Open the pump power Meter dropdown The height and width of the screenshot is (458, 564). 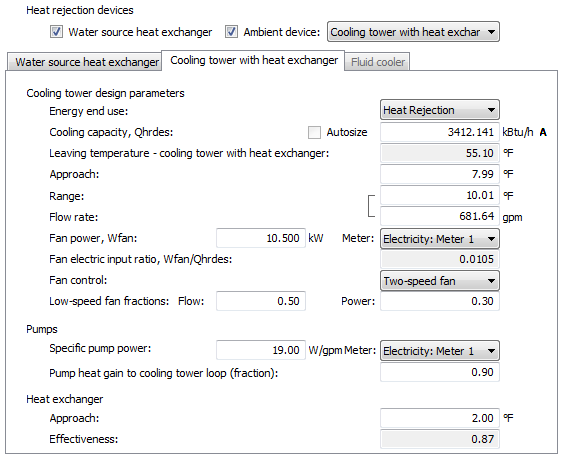tap(440, 351)
